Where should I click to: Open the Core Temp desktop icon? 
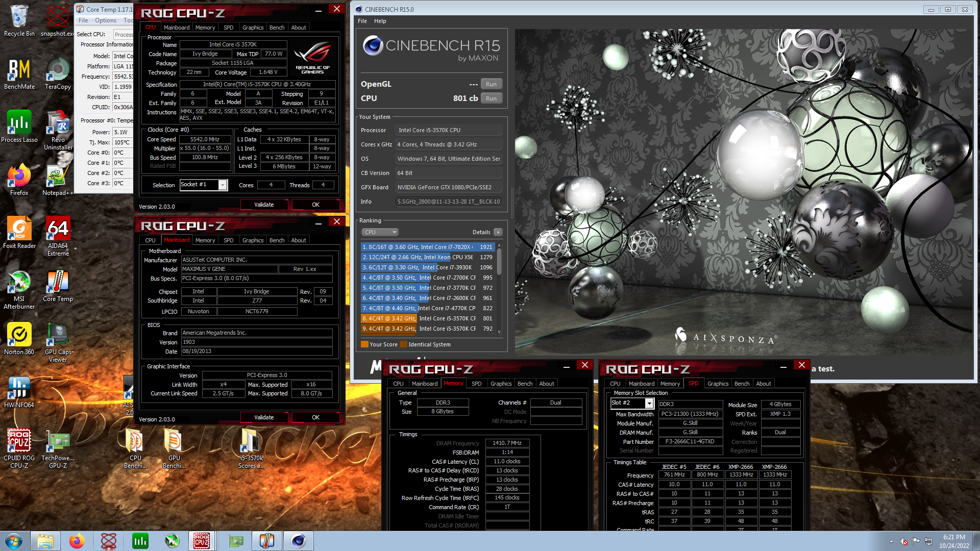[58, 286]
